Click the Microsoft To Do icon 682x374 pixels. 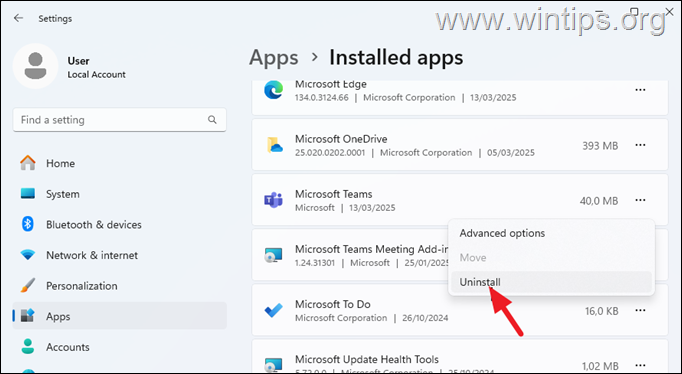274,311
